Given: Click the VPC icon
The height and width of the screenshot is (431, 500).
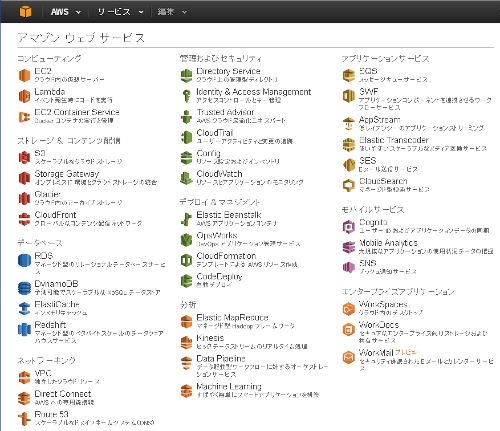Looking at the screenshot, I should (24, 377).
